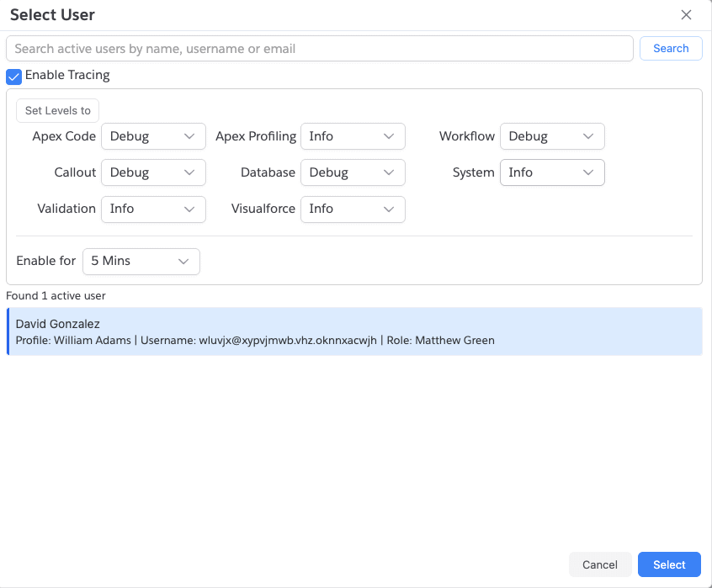Screen dimensions: 712x588
Task: Open the Visualforce level dropdown
Action: coord(353,209)
